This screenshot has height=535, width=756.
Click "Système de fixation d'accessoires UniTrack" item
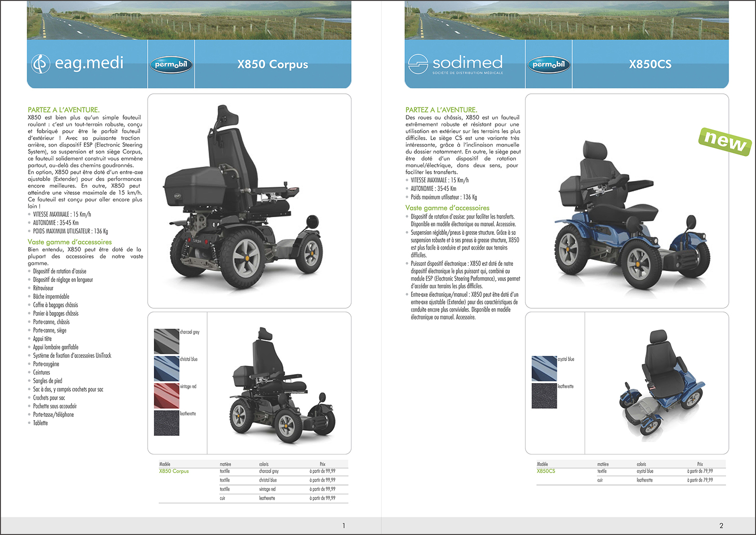click(x=72, y=355)
